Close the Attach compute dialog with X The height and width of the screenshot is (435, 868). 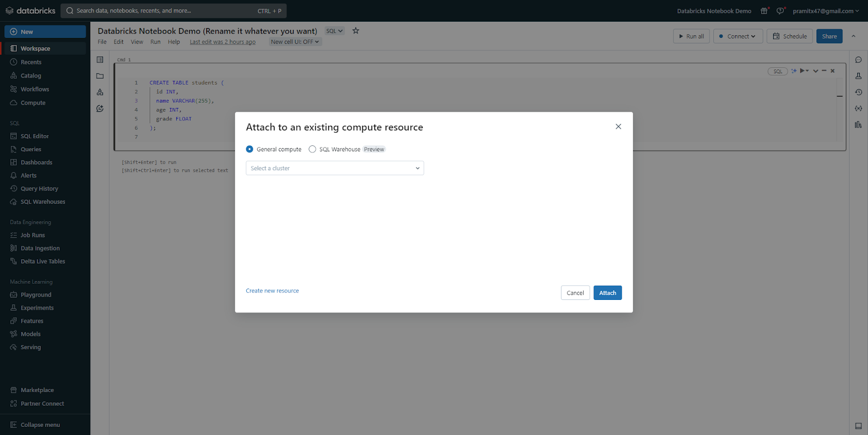(618, 126)
